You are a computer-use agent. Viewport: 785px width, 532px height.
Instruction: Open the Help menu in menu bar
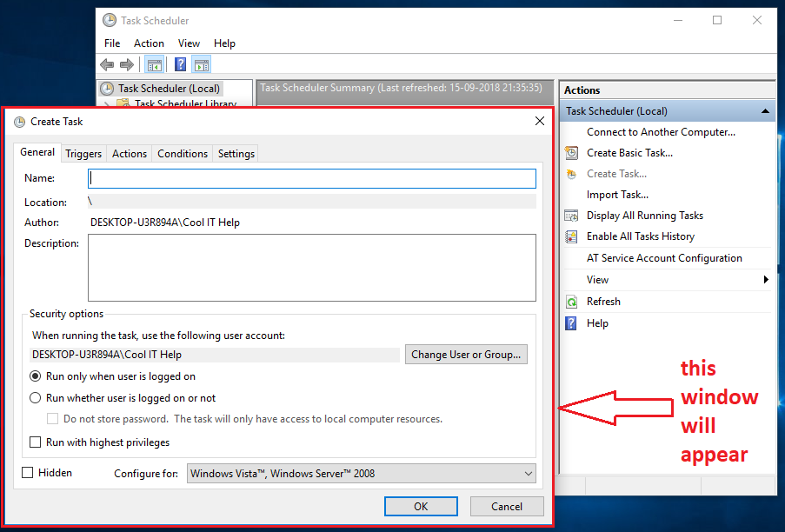point(224,43)
